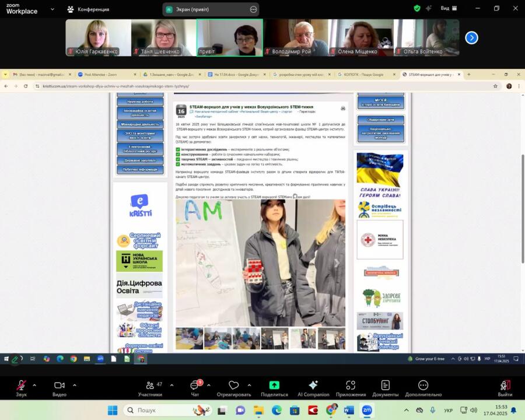
Task: Click last photo thumbnail under main image
Action: pos(331,338)
